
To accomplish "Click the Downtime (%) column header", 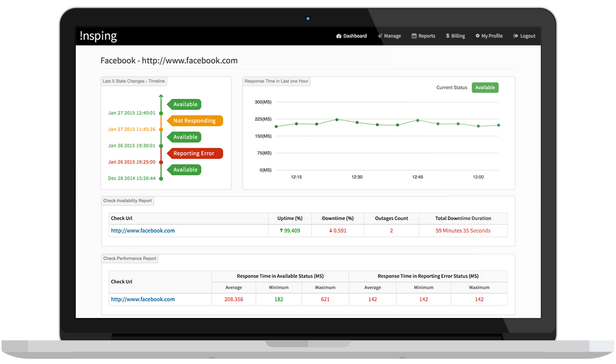I will point(338,218).
